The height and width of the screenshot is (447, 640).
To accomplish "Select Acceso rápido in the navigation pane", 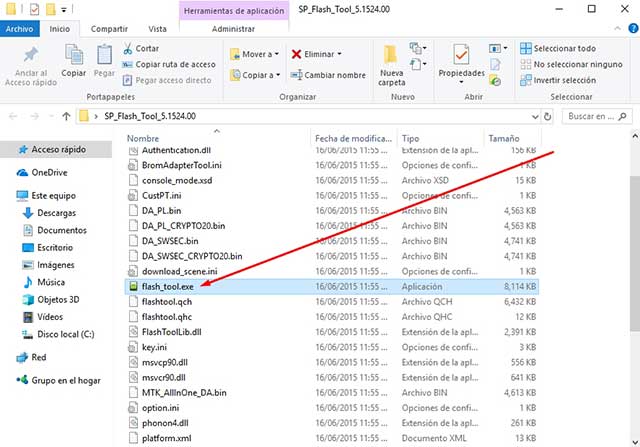I will pos(56,149).
